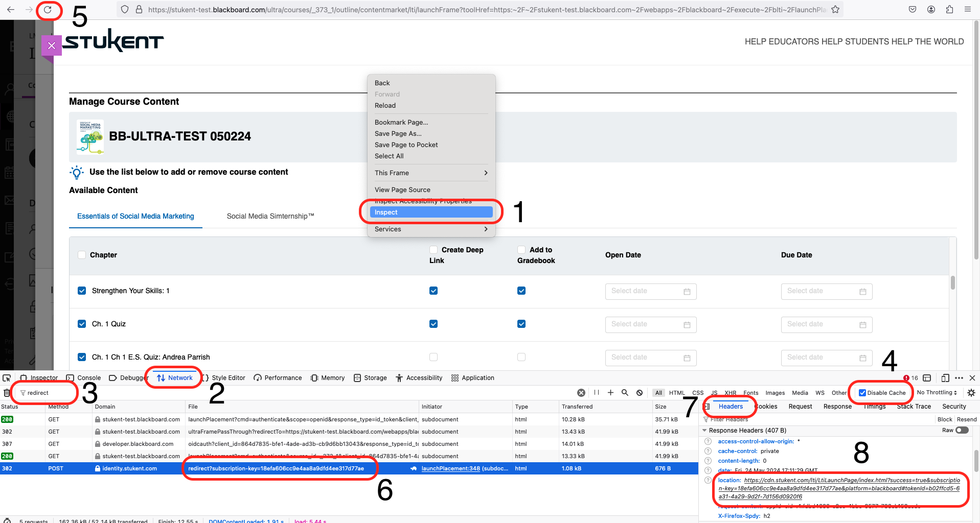Click help icon beside location header
980x523 pixels.
pyautogui.click(x=708, y=480)
